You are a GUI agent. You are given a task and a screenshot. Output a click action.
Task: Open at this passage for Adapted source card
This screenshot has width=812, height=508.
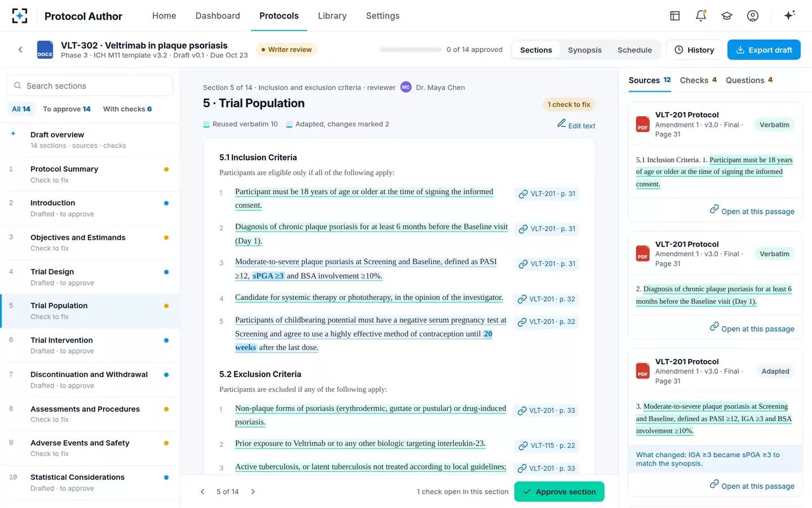752,485
